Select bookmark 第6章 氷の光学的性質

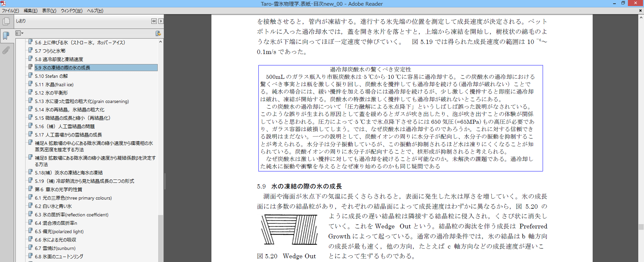point(58,190)
